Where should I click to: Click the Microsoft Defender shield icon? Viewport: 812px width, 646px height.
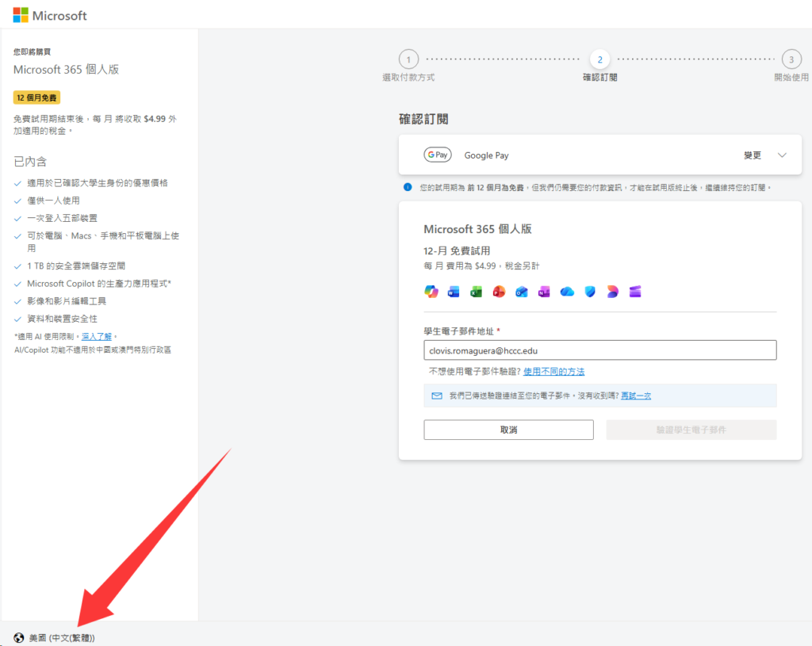(x=589, y=292)
